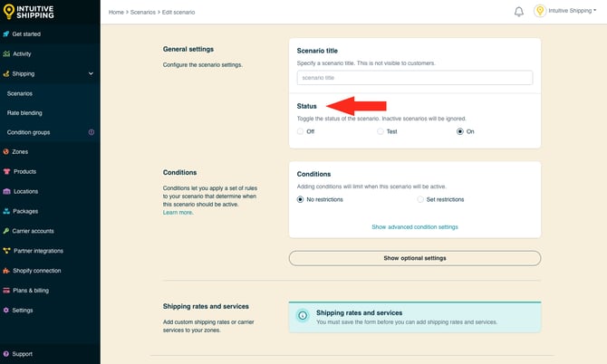
Task: Show advanced condition settings
Action: tap(414, 226)
